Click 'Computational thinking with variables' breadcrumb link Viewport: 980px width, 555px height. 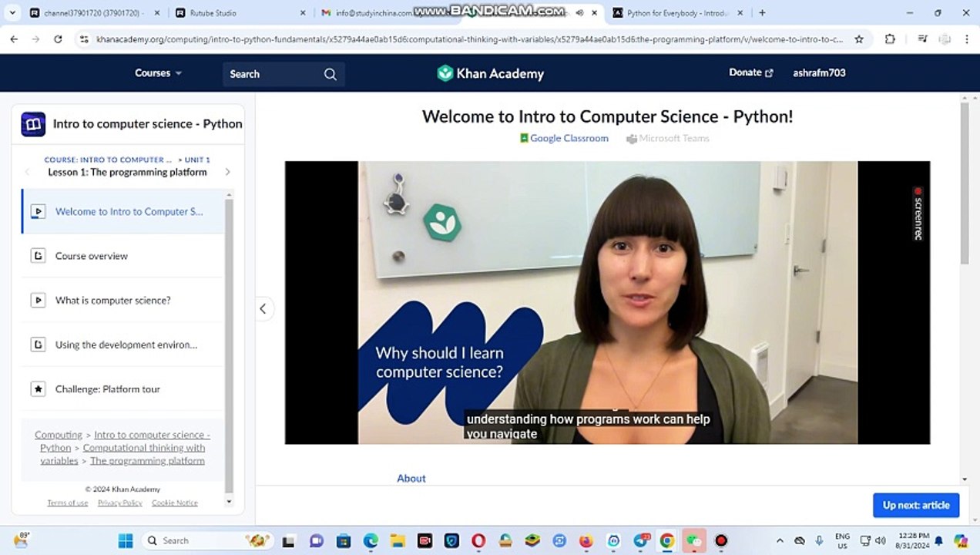click(123, 454)
